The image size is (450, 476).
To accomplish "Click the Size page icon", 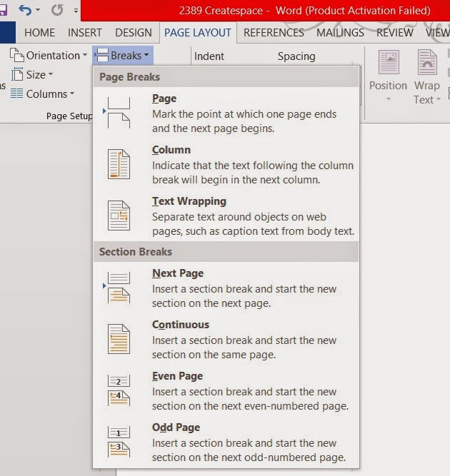I will point(17,75).
